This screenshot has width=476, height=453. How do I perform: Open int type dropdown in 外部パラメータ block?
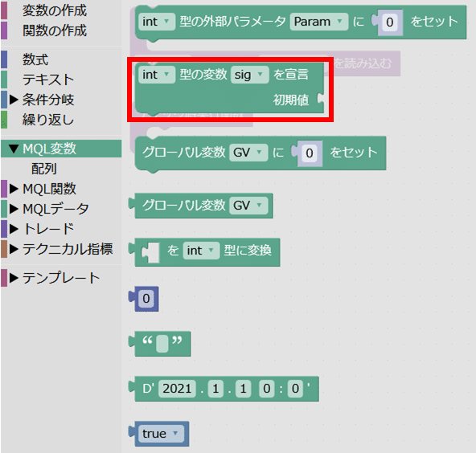157,22
